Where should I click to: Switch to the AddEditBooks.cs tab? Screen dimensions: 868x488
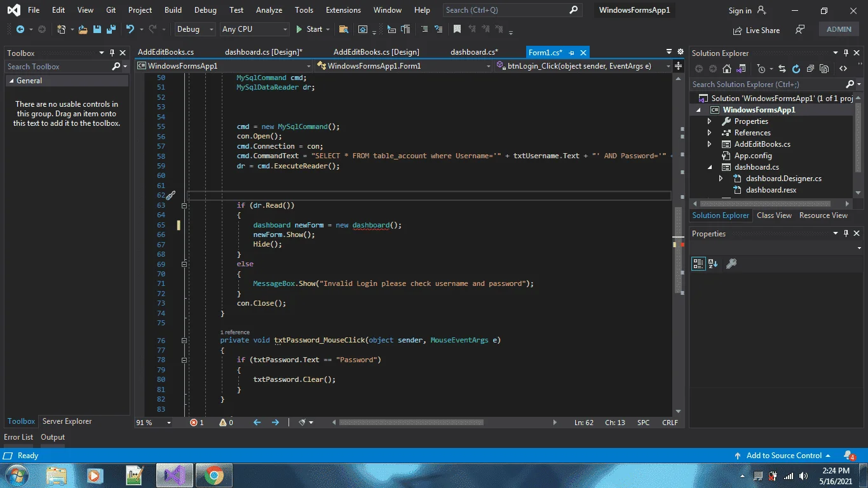(x=166, y=52)
